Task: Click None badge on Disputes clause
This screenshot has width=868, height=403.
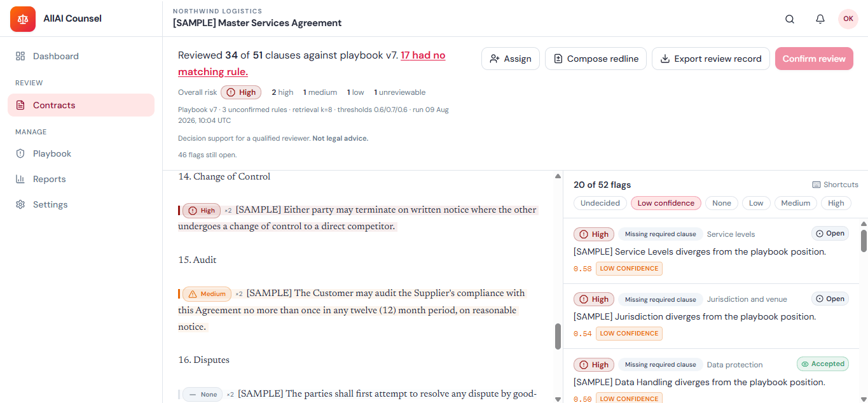Action: tap(203, 395)
